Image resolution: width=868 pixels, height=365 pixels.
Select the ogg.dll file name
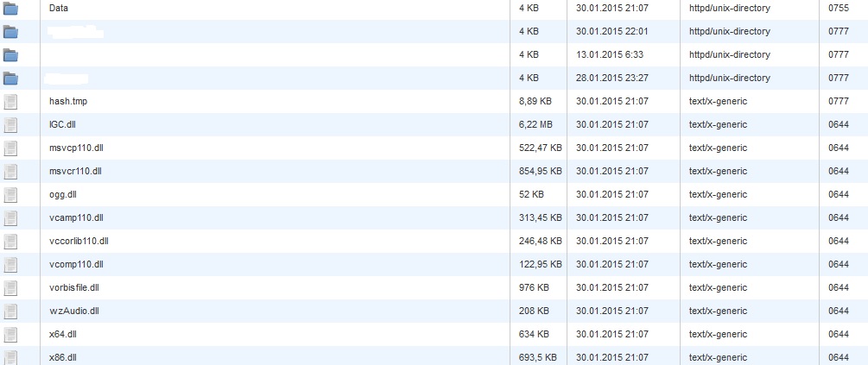click(62, 195)
